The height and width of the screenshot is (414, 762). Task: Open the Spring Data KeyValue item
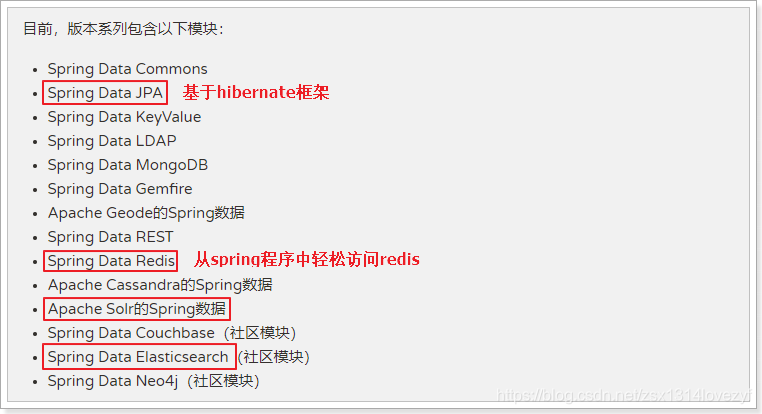tap(124, 117)
